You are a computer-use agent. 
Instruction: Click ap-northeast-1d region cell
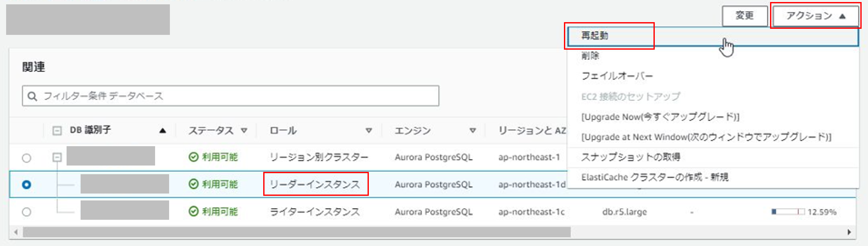[532, 184]
